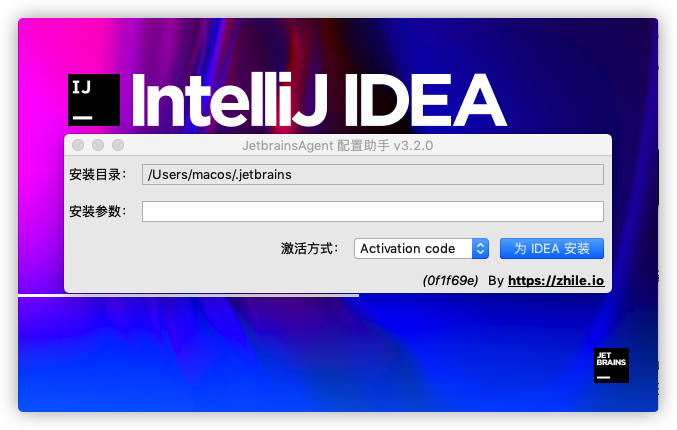Focus the 安装参数 input field
The height and width of the screenshot is (430, 677).
click(372, 211)
